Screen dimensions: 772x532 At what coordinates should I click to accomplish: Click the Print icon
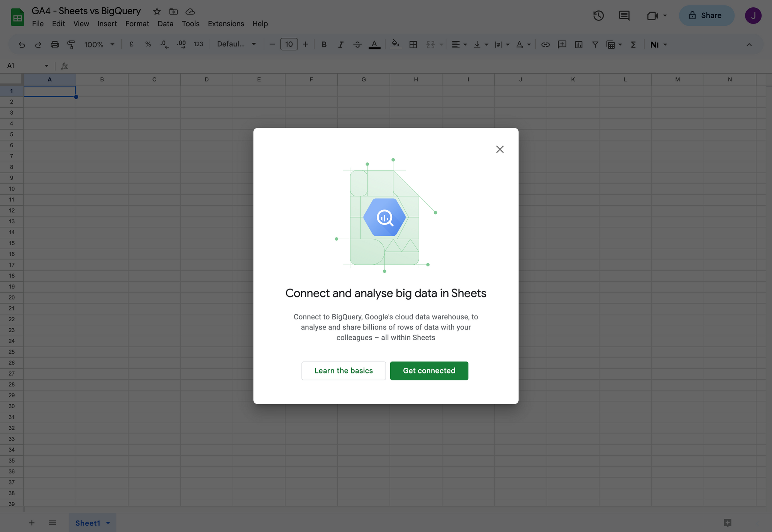click(55, 45)
